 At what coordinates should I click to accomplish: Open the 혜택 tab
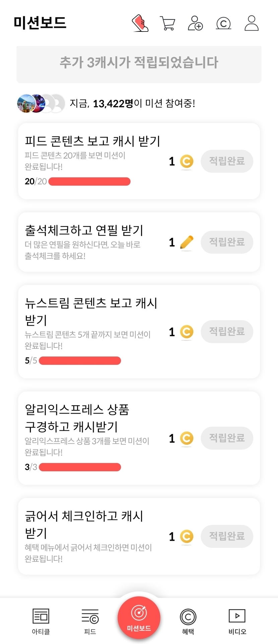(x=188, y=622)
